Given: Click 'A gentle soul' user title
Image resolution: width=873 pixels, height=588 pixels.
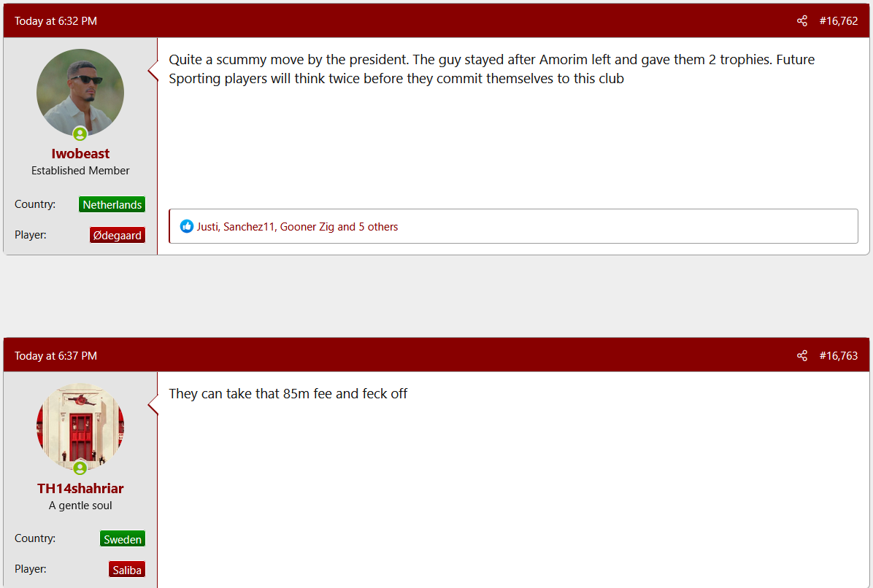Looking at the screenshot, I should point(80,506).
